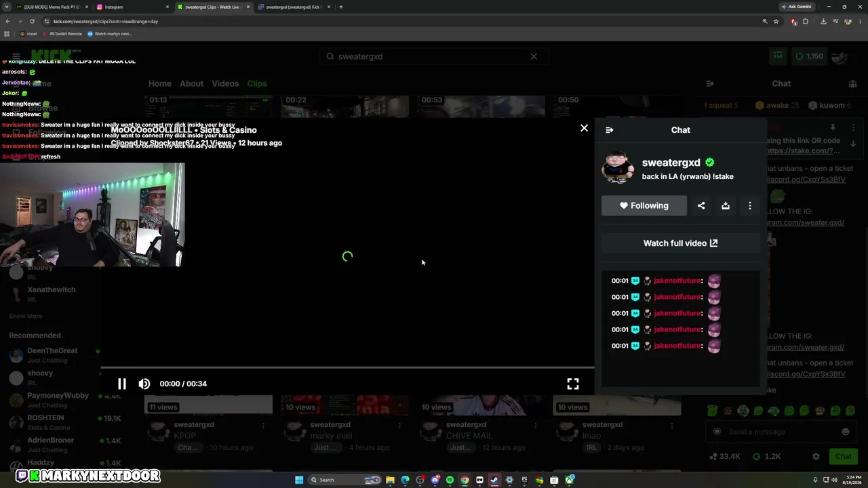Image resolution: width=868 pixels, height=488 pixels.
Task: Click Watch full video
Action: pyautogui.click(x=680, y=243)
